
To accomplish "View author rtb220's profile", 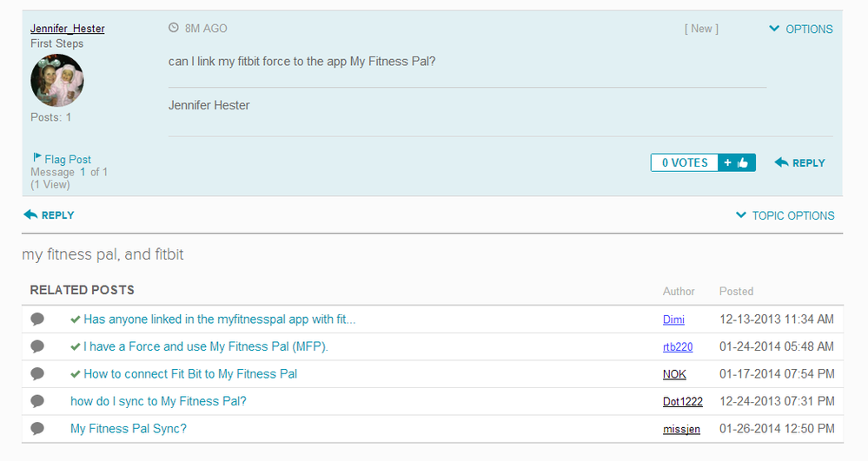I will tap(678, 347).
